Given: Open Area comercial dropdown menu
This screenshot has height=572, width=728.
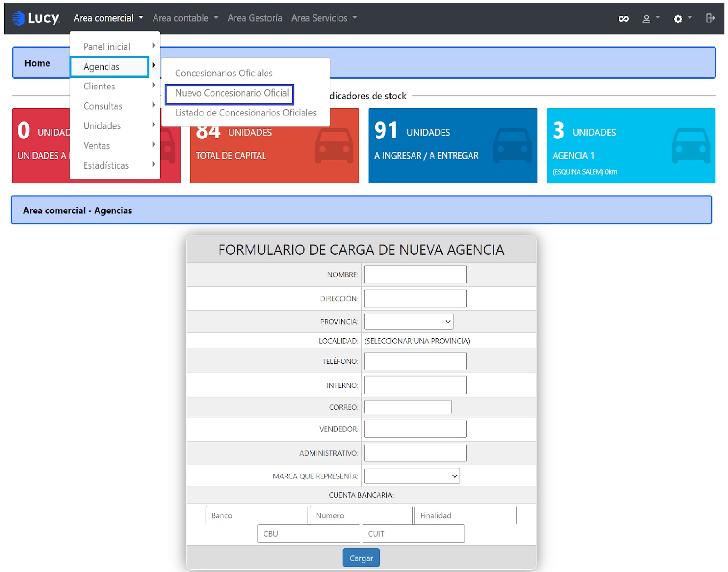Looking at the screenshot, I should [108, 18].
